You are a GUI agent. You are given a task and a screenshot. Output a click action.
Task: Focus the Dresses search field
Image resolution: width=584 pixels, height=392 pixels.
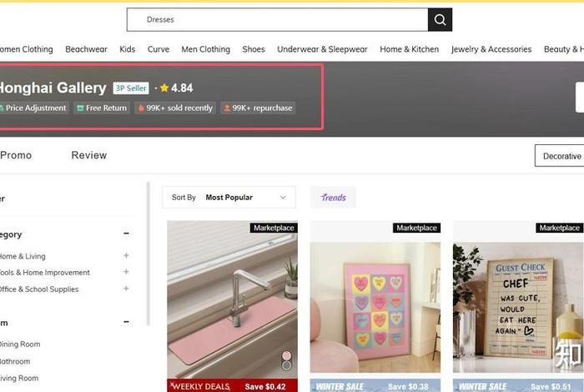coord(278,20)
